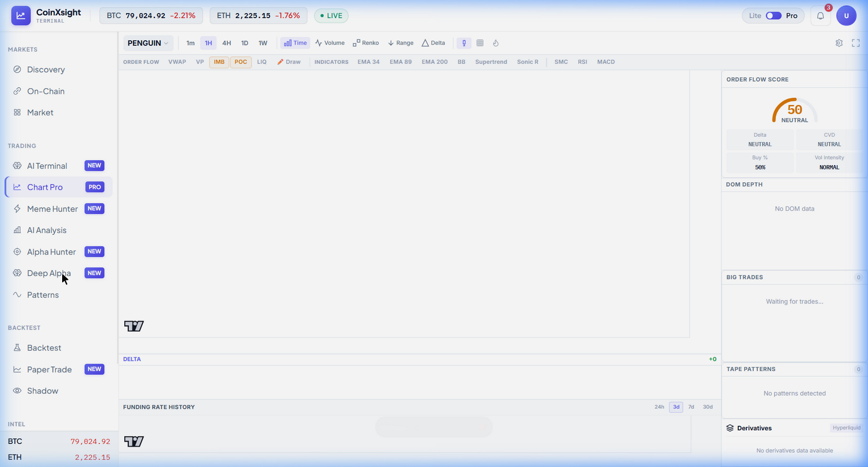Click the Draw tool button
The height and width of the screenshot is (467, 868).
point(289,62)
